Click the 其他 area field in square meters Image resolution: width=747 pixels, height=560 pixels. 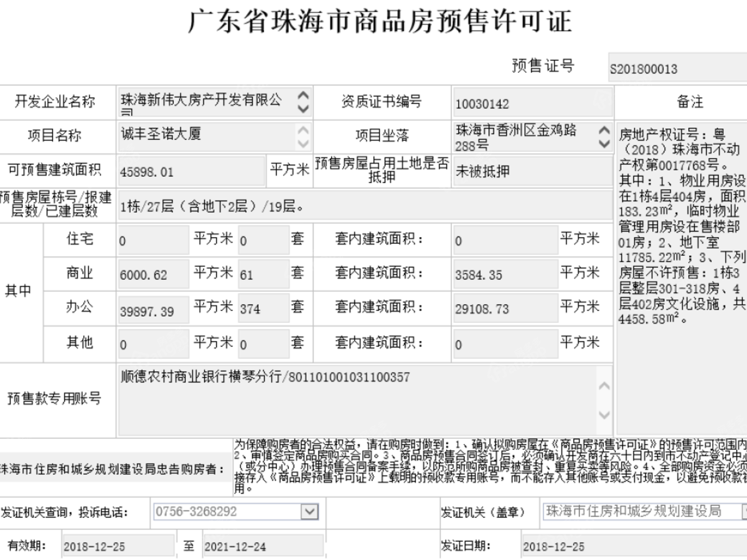[x=153, y=344]
